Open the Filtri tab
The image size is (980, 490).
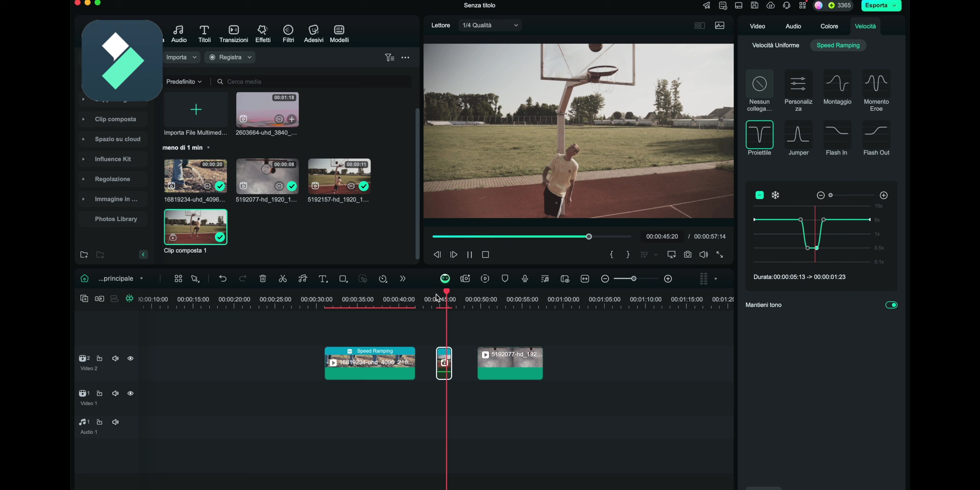point(288,33)
